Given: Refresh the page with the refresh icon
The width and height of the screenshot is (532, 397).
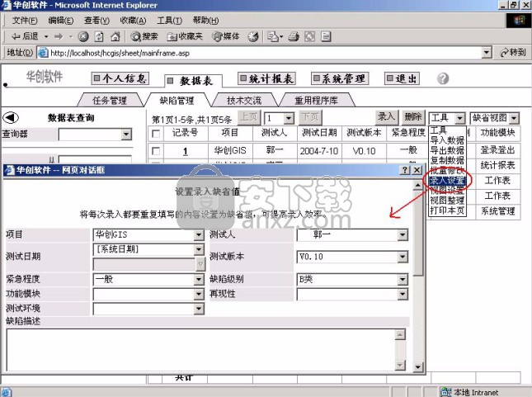Looking at the screenshot, I should [x=99, y=36].
